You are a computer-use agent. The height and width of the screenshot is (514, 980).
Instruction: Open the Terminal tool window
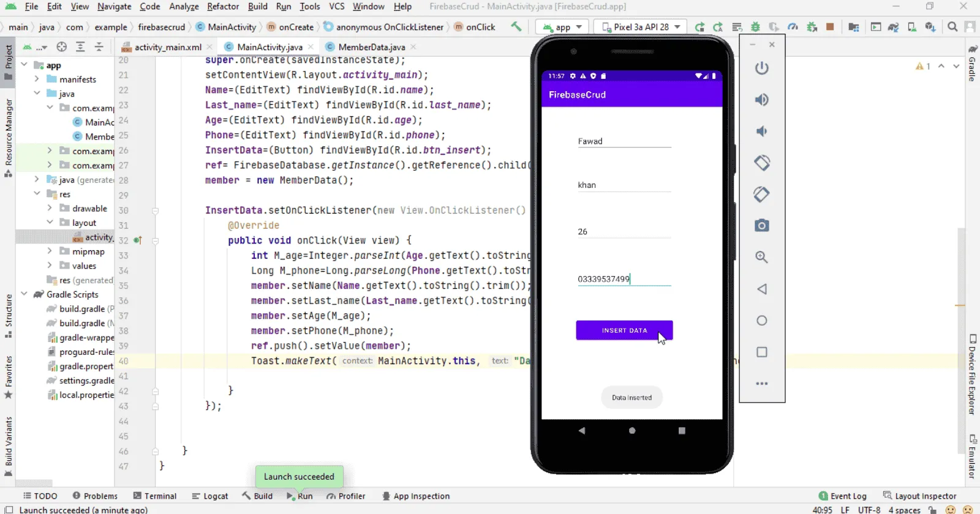coord(155,496)
